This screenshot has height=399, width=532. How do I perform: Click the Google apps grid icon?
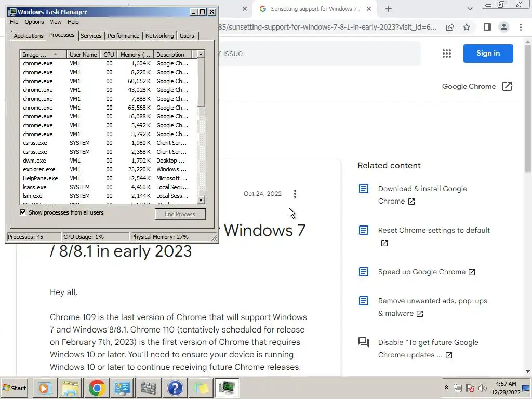point(446,54)
